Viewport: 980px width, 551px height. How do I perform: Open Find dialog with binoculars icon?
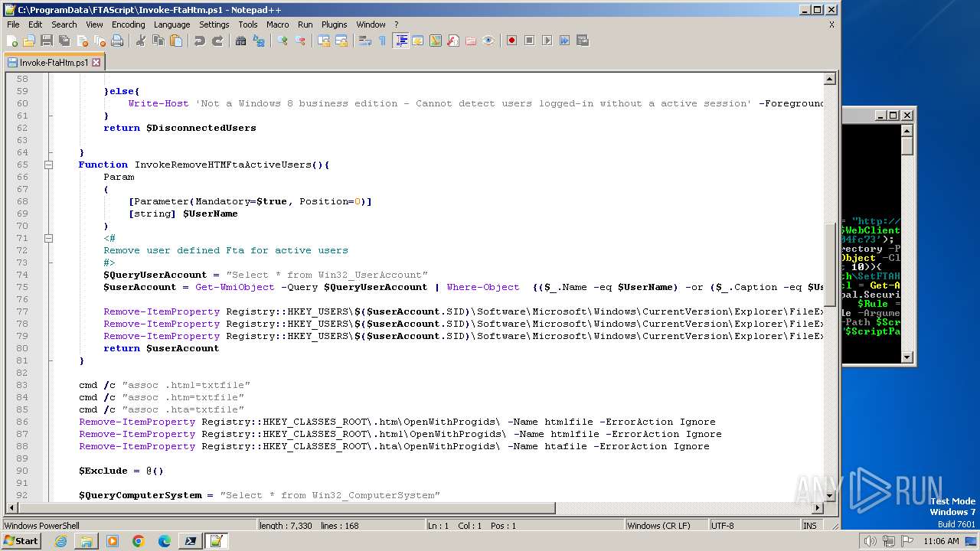click(240, 41)
